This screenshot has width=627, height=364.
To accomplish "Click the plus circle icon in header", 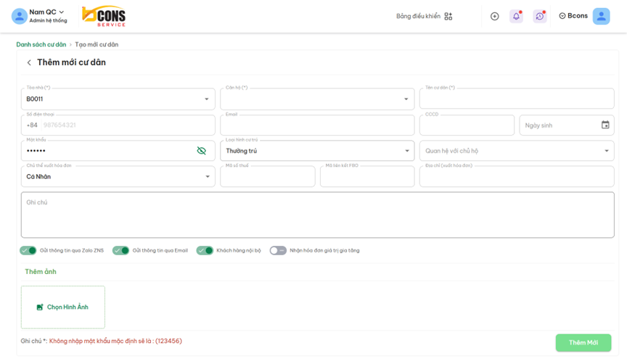I will 494,16.
